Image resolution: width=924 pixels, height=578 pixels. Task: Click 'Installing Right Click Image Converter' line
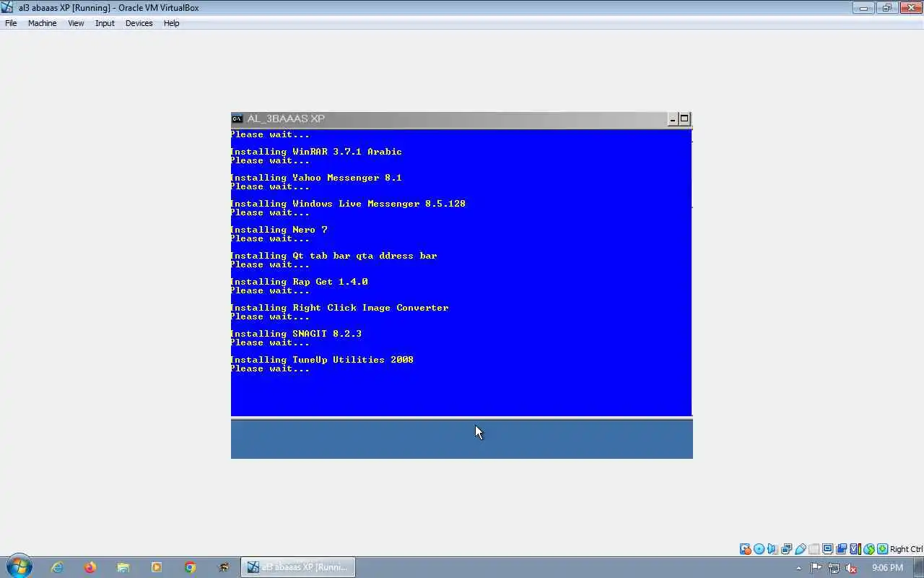point(339,308)
